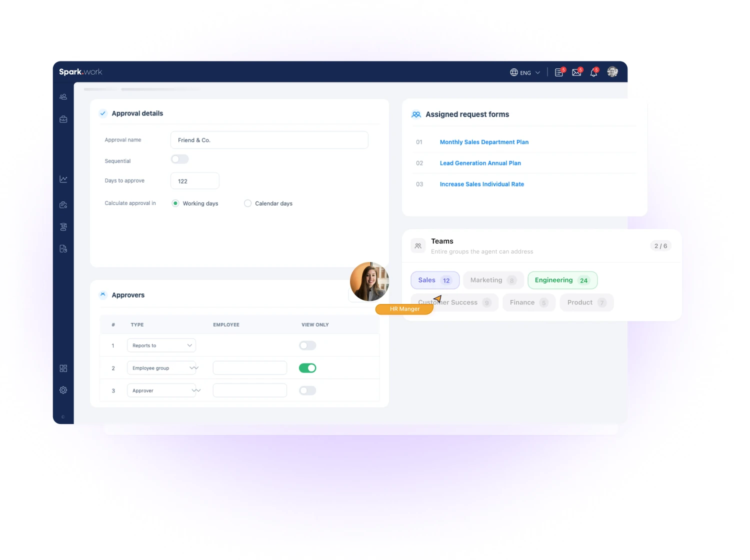Image resolution: width=750 pixels, height=560 pixels.
Task: Select the Sales team chip
Action: pos(435,280)
